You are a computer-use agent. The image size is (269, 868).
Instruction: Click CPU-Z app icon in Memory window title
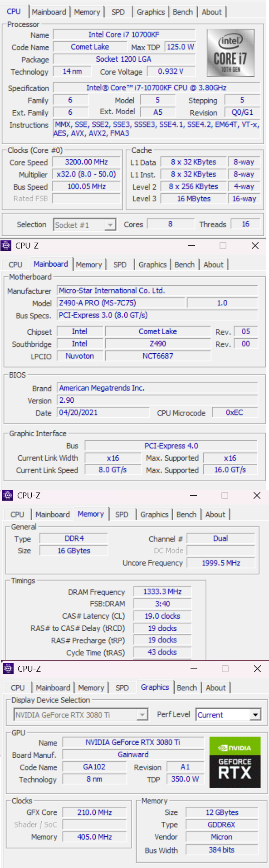tap(7, 495)
